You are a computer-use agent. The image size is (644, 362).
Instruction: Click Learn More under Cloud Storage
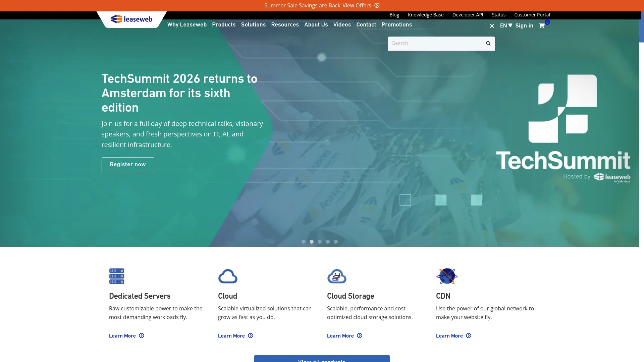pyautogui.click(x=340, y=336)
